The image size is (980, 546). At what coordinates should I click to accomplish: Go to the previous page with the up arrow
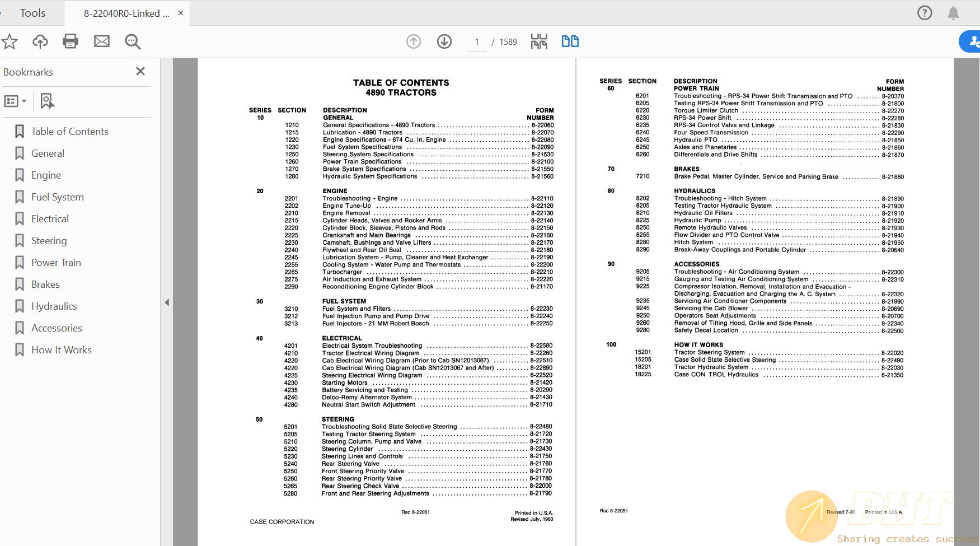pos(414,41)
